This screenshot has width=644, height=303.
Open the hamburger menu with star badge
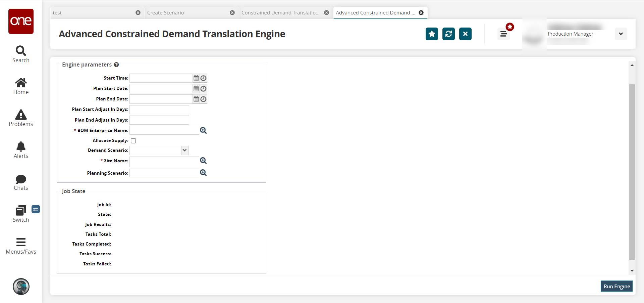[503, 34]
